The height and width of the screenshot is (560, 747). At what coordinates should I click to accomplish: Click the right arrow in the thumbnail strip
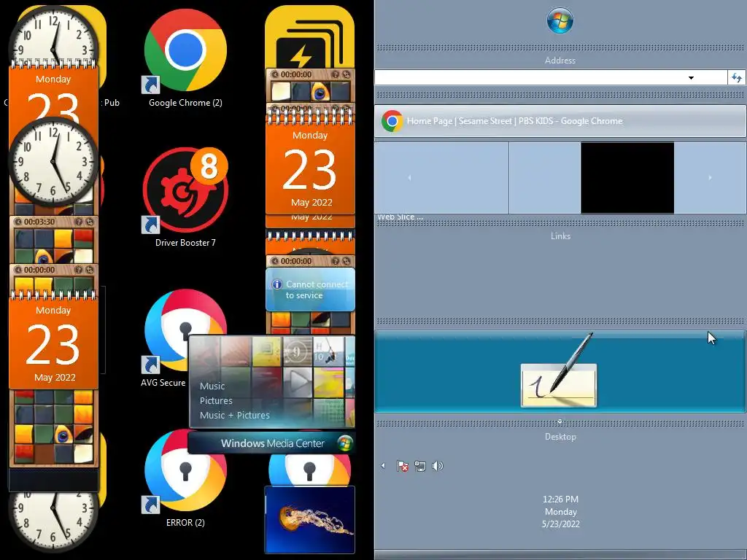tap(710, 178)
